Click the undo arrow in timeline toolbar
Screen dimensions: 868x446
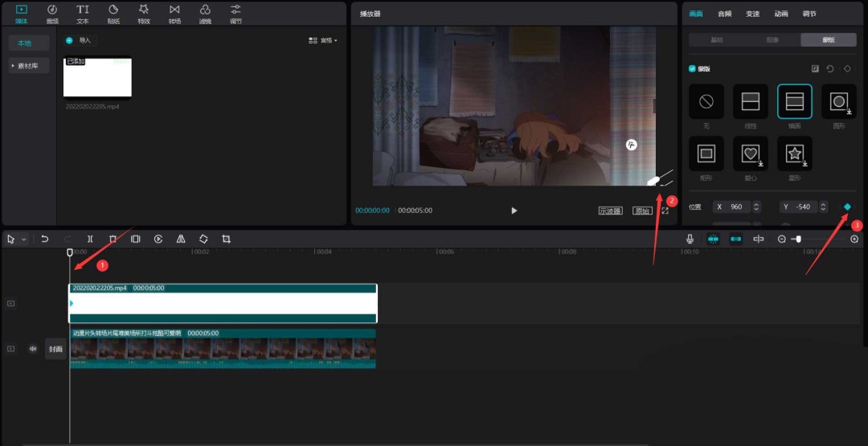45,239
